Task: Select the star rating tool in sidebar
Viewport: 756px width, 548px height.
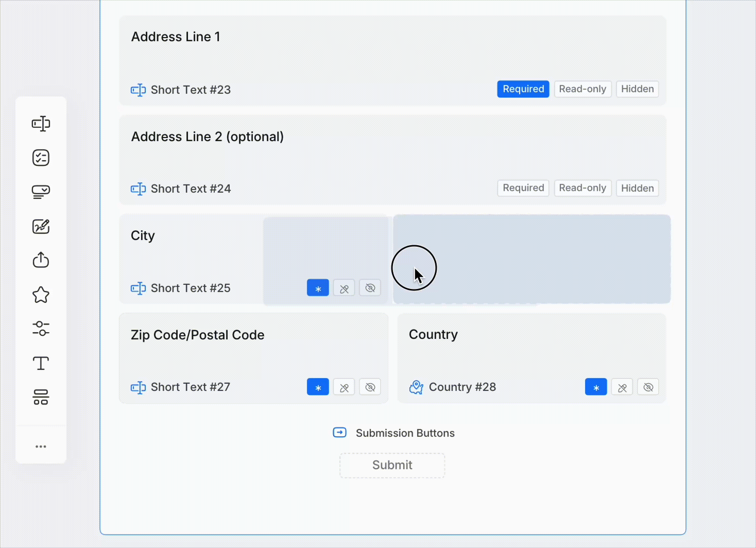Action: 41,295
